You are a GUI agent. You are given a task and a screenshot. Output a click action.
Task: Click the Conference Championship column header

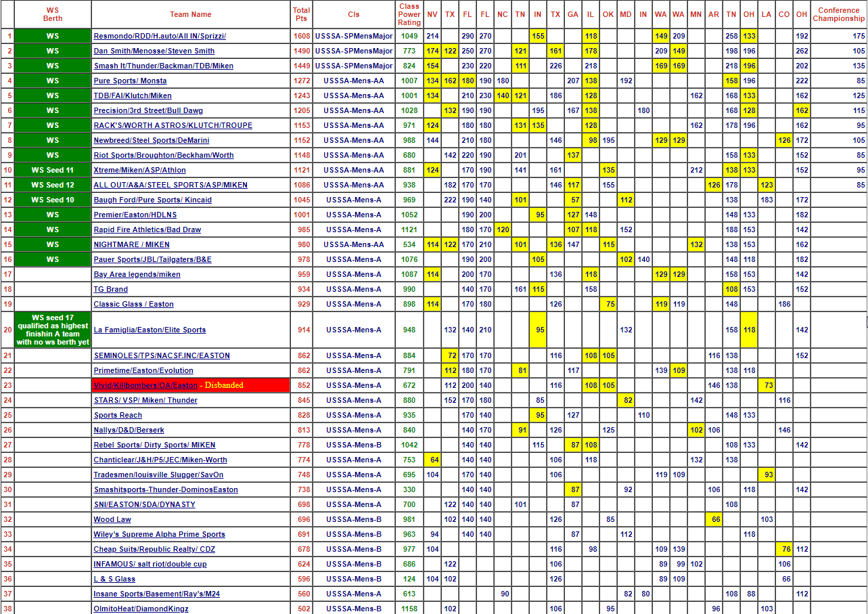coord(839,14)
